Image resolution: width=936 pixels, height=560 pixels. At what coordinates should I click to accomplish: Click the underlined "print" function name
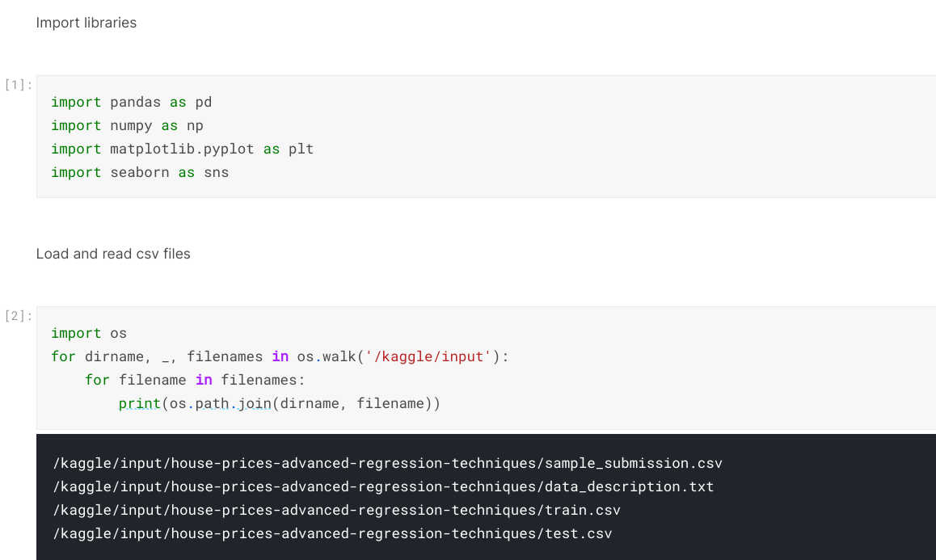(140, 403)
